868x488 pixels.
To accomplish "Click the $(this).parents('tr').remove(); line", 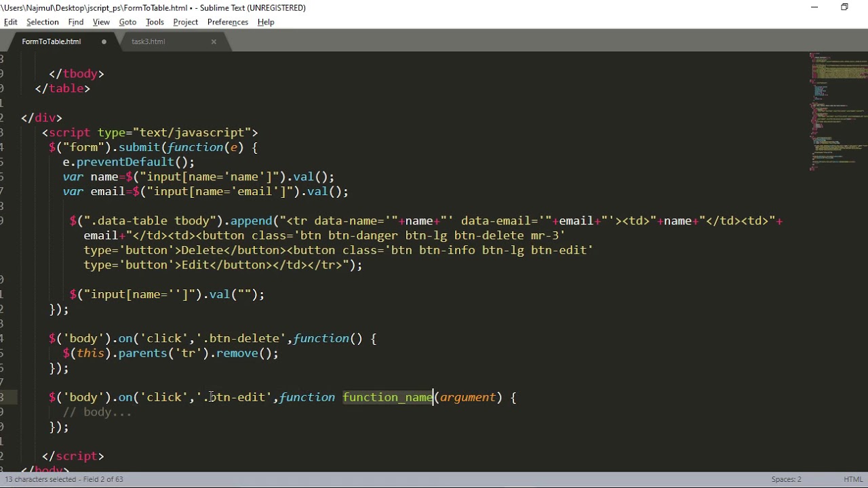I will [171, 353].
